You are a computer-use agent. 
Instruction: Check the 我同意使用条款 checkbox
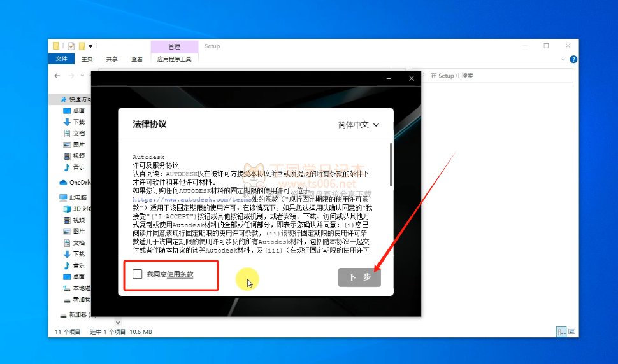(137, 274)
